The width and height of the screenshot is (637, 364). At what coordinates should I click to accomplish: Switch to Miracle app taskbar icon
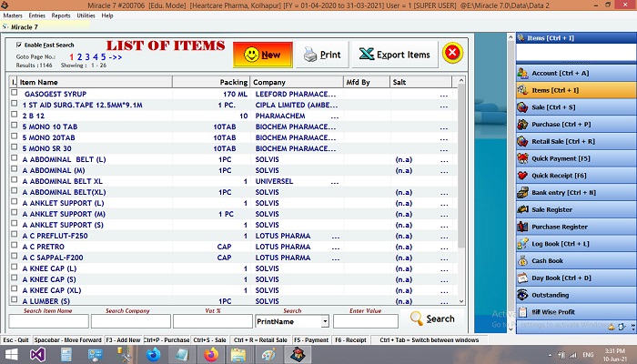298,355
